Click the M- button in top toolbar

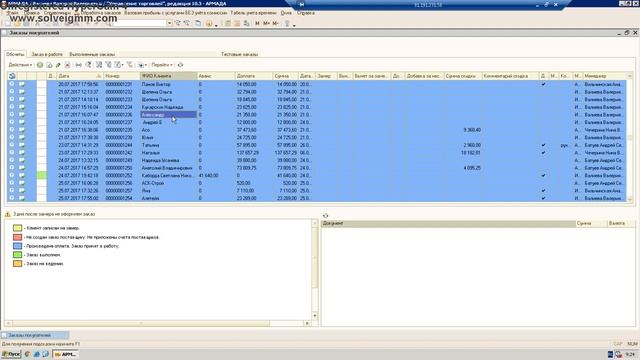click(276, 24)
